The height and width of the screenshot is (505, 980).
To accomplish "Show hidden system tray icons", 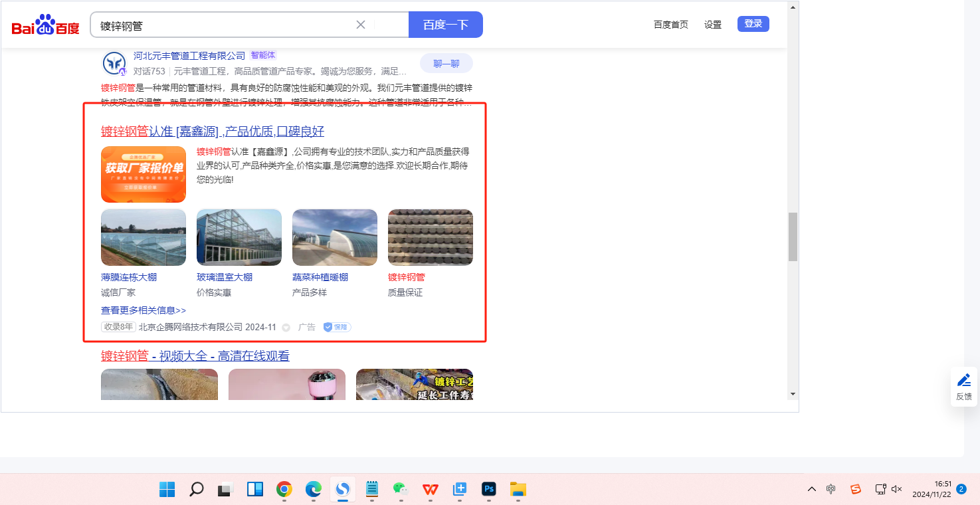I will (812, 489).
